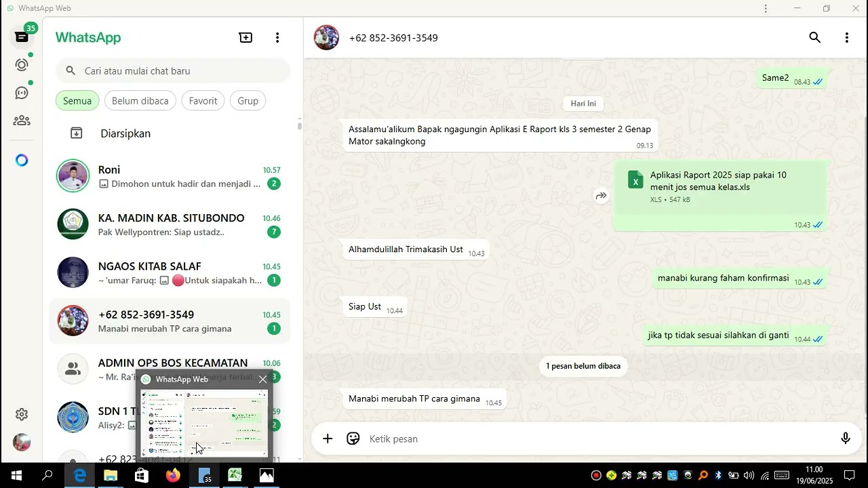Open the touch keyboard tray icon
The height and width of the screenshot is (488, 868).
[x=782, y=475]
